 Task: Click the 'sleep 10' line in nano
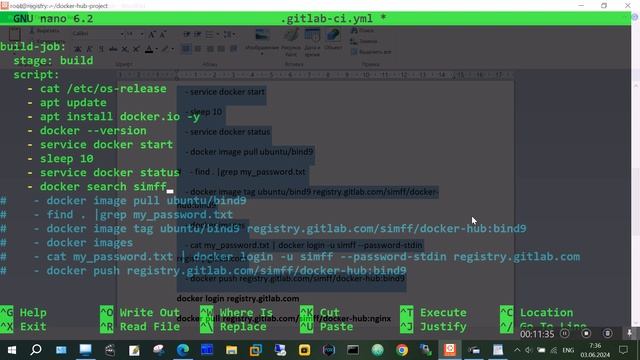click(x=60, y=159)
